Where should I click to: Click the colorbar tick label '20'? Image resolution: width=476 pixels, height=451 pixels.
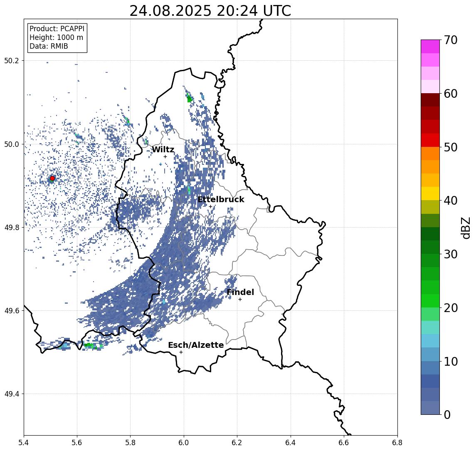[x=451, y=307]
